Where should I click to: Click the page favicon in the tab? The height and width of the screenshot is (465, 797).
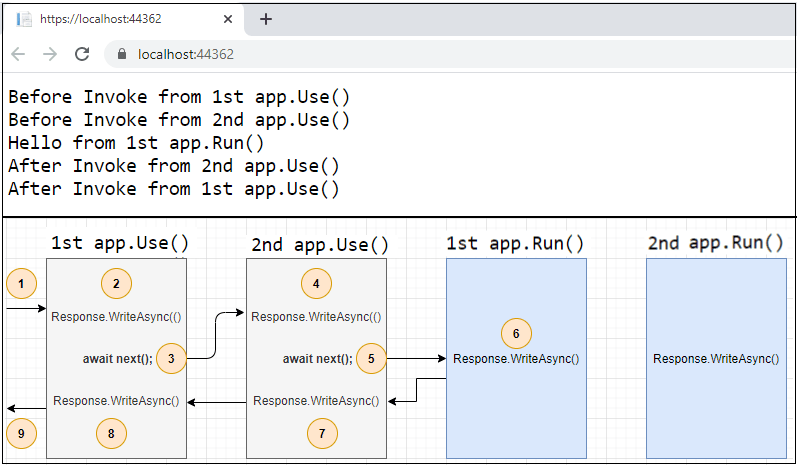24,19
